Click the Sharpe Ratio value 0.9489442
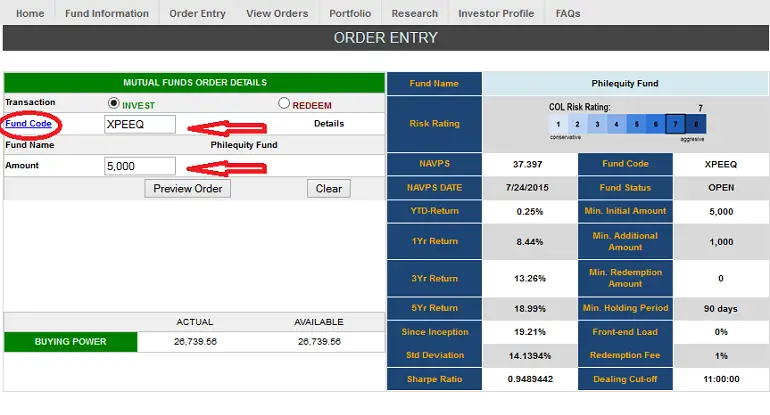The height and width of the screenshot is (415, 770). 530,379
